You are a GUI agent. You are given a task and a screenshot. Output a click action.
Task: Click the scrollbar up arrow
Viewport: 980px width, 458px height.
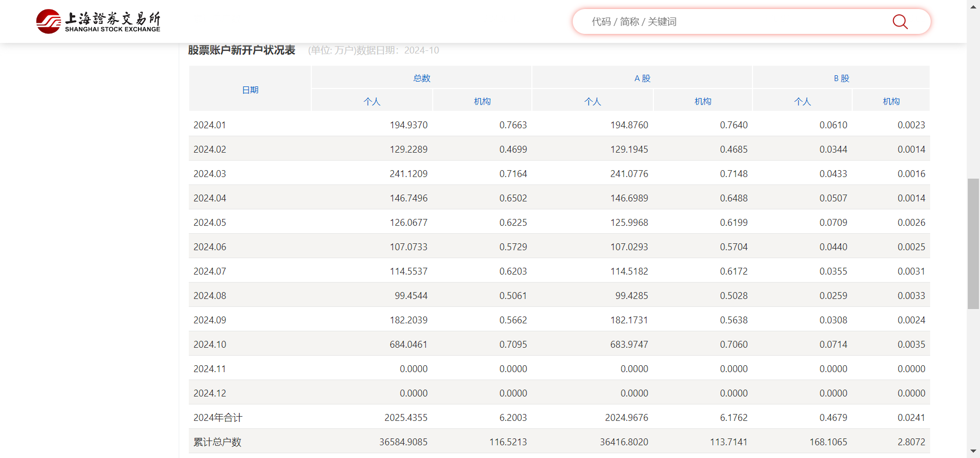(973, 5)
